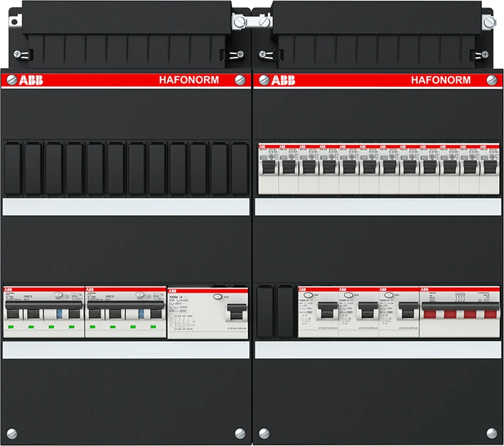
Task: Click the white label strip under the bottom-left breakers
Action: point(126,349)
